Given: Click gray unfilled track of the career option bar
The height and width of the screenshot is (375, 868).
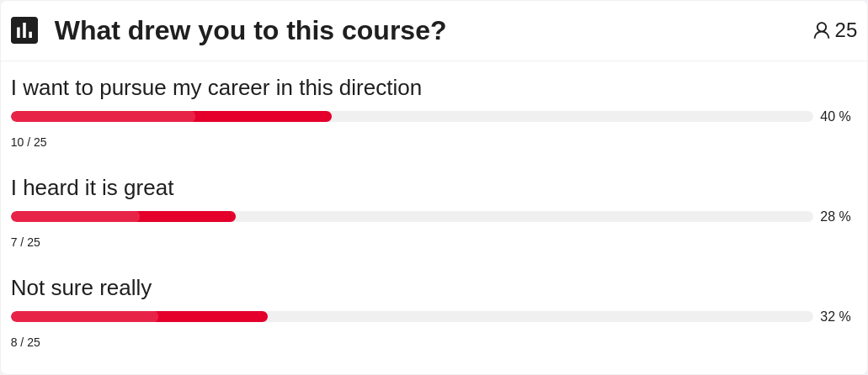Looking at the screenshot, I should click(x=572, y=117).
